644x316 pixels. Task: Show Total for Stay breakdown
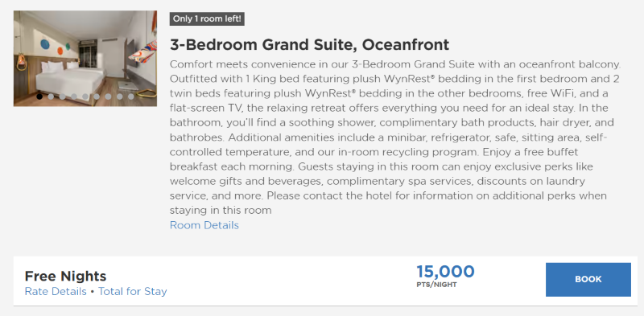coord(133,291)
